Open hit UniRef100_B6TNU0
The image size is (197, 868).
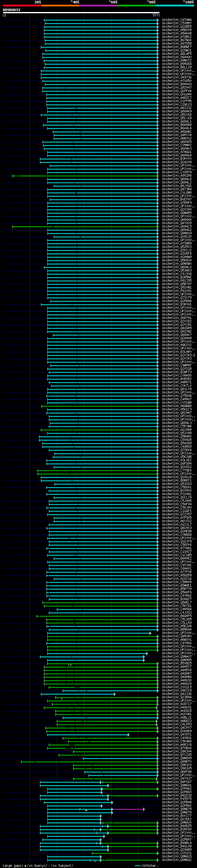click(x=177, y=40)
